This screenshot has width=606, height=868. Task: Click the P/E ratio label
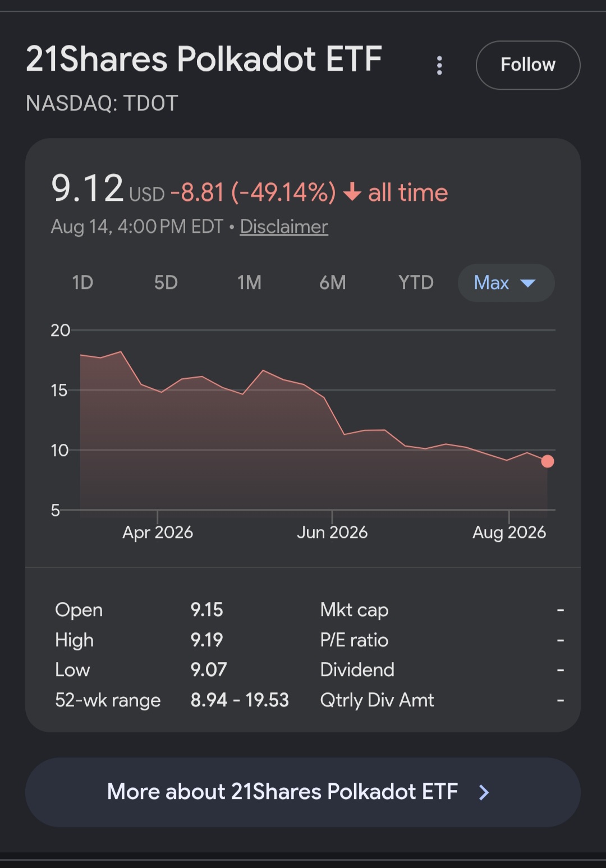[354, 640]
